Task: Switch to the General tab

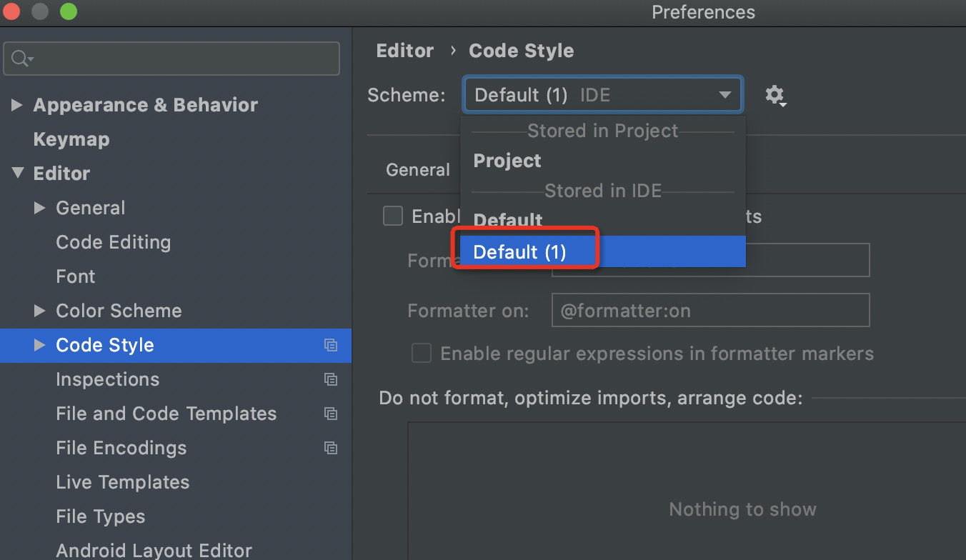Action: (418, 170)
